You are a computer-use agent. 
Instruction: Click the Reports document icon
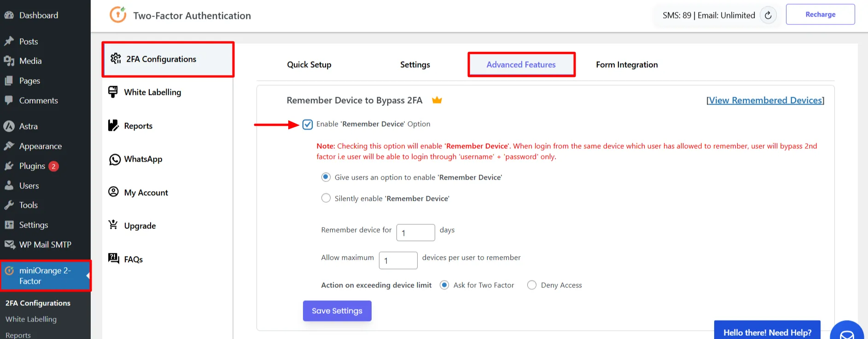coord(113,125)
